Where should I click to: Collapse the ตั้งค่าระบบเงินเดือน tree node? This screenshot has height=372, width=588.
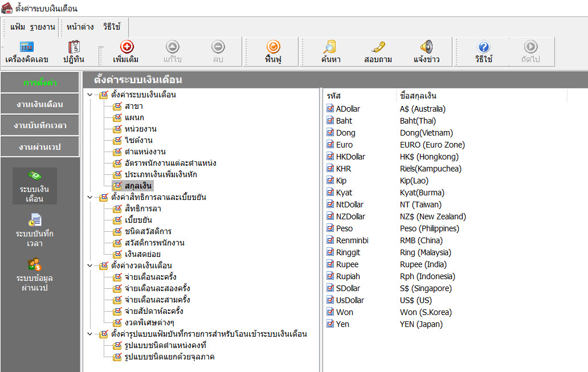pos(90,95)
